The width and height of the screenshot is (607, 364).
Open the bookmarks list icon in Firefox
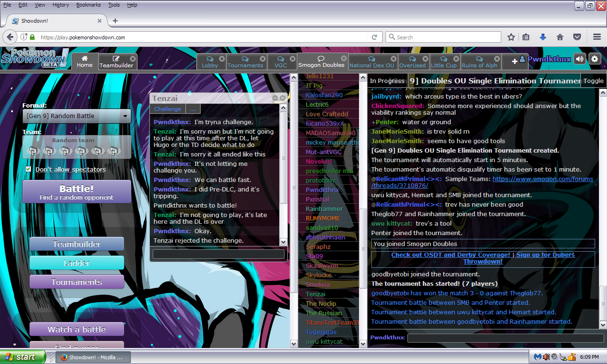(526, 37)
